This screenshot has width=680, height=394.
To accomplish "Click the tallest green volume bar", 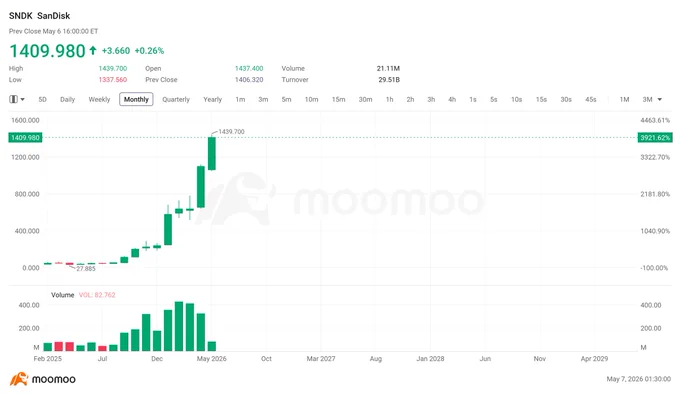I will [x=179, y=326].
